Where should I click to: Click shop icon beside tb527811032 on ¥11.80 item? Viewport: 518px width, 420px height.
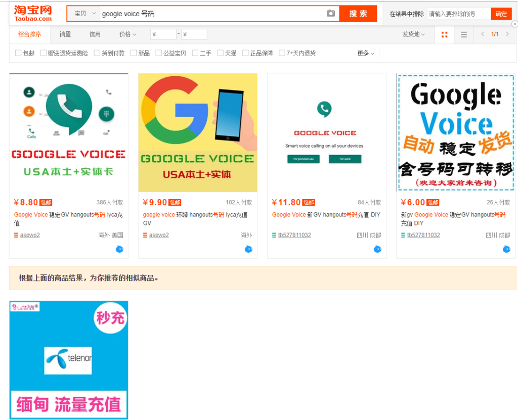click(274, 235)
